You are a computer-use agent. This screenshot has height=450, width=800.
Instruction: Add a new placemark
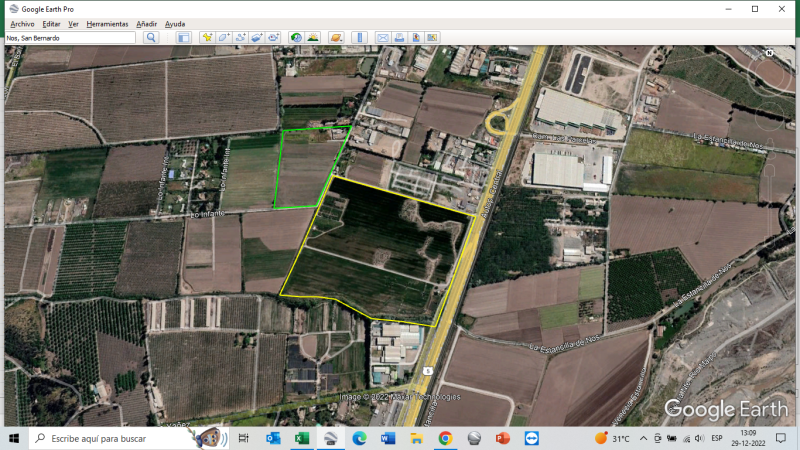[x=207, y=37]
